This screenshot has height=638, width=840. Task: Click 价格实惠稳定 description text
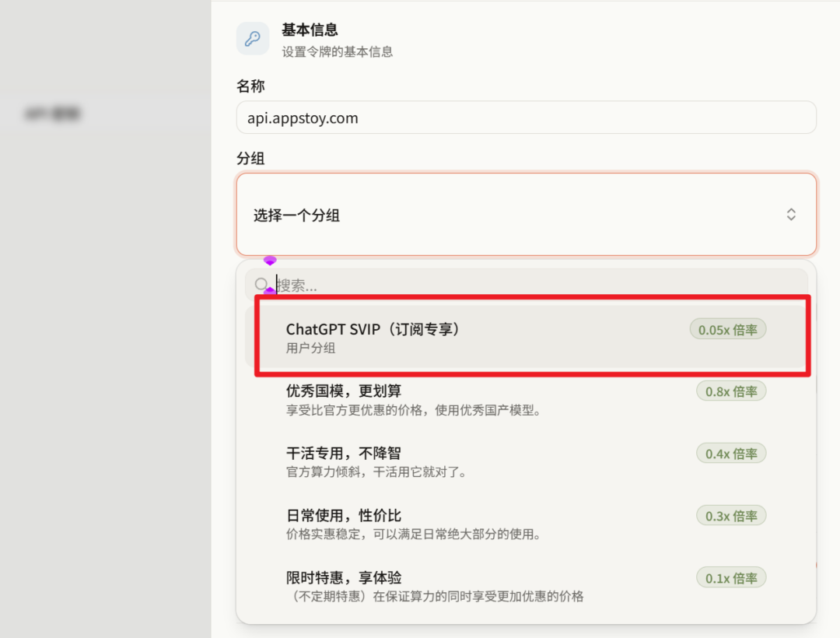click(x=413, y=534)
